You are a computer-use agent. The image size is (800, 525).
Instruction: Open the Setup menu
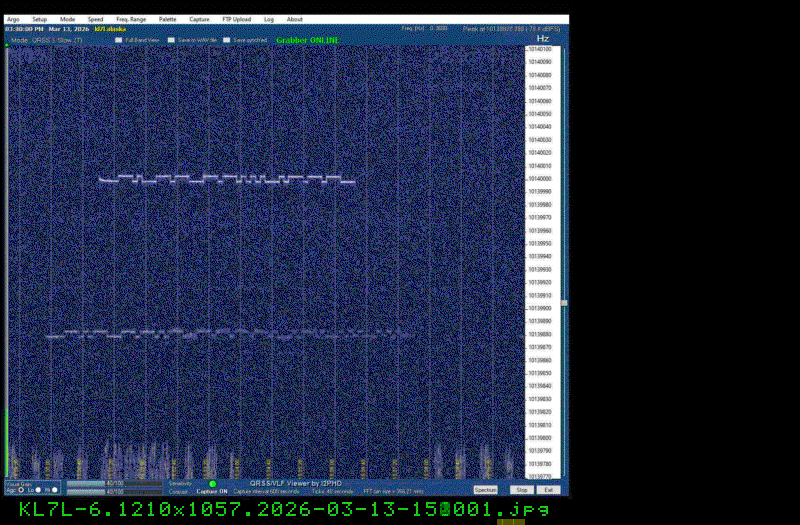[x=39, y=19]
